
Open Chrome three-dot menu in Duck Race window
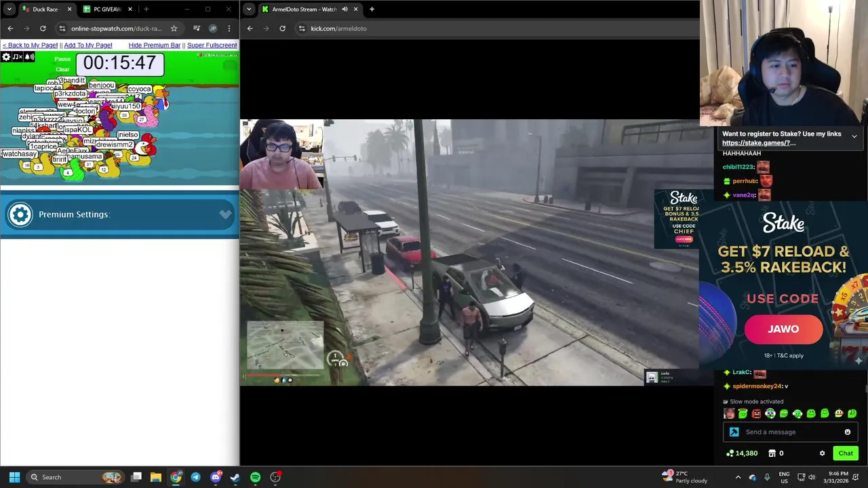[229, 28]
